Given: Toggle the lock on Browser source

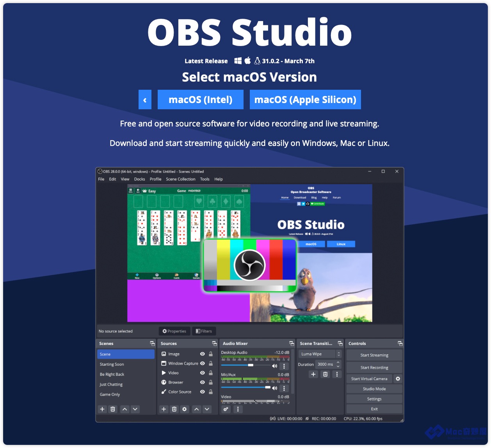Looking at the screenshot, I should [211, 382].
